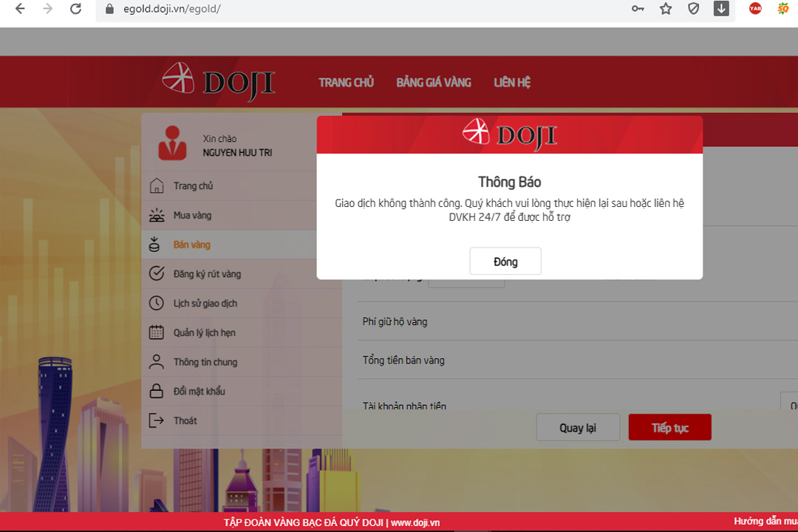Screen dimensions: 798x532
Task: Click the red Tiếp tục button
Action: (x=669, y=427)
